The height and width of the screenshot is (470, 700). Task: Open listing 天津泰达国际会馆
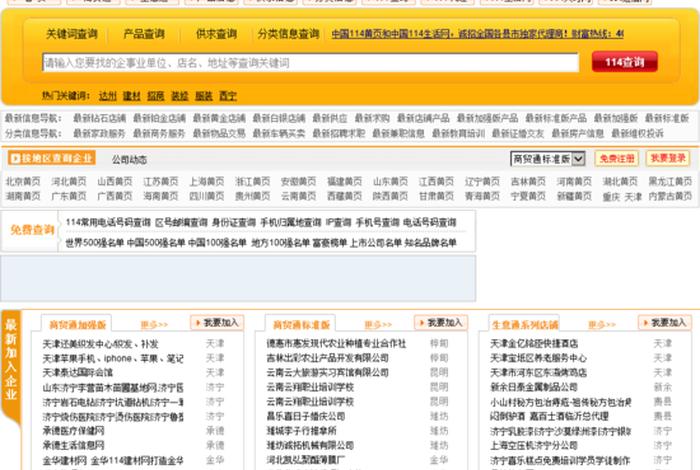click(x=78, y=373)
